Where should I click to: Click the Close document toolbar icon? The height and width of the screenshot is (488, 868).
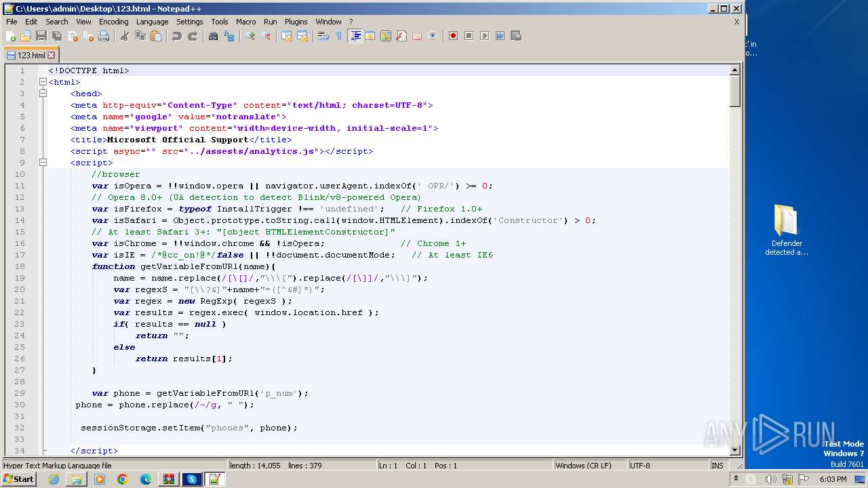[73, 36]
